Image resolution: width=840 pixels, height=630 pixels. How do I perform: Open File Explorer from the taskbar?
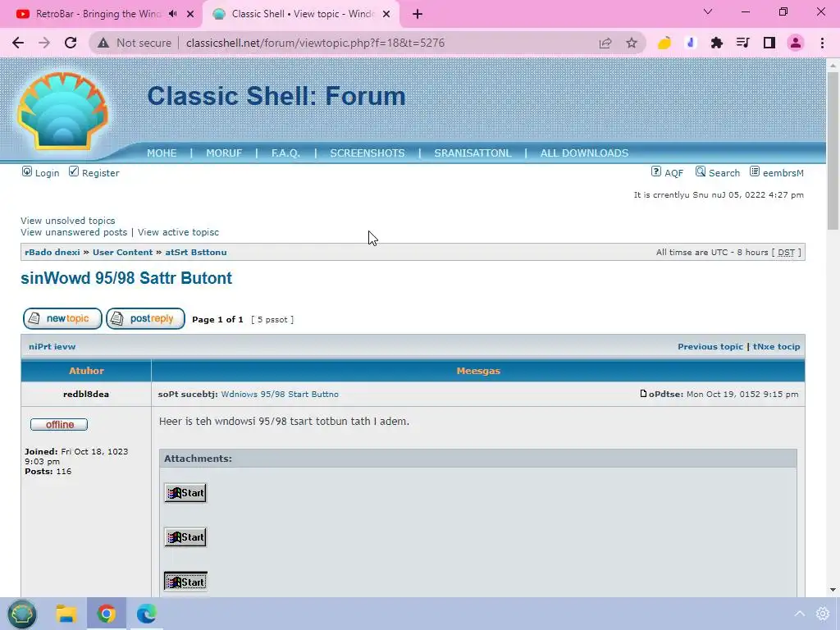pos(66,614)
